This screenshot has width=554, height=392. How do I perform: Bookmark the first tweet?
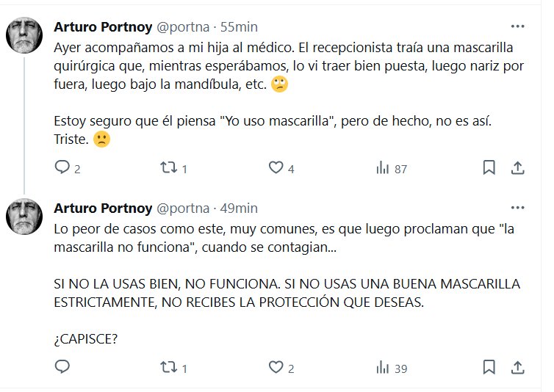coord(489,167)
